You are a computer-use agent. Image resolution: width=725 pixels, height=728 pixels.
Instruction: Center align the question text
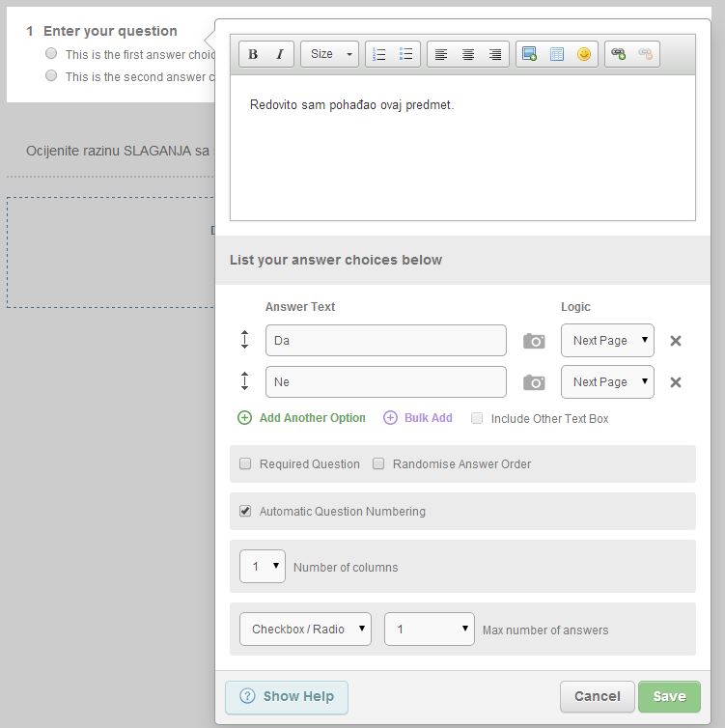[x=468, y=54]
